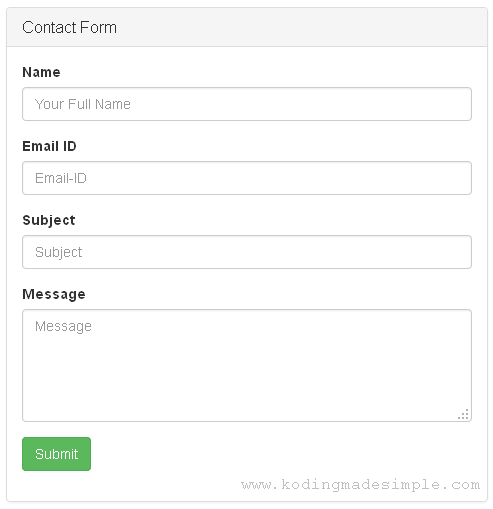This screenshot has height=509, width=493.
Task: Select the Subject input box
Action: (247, 252)
